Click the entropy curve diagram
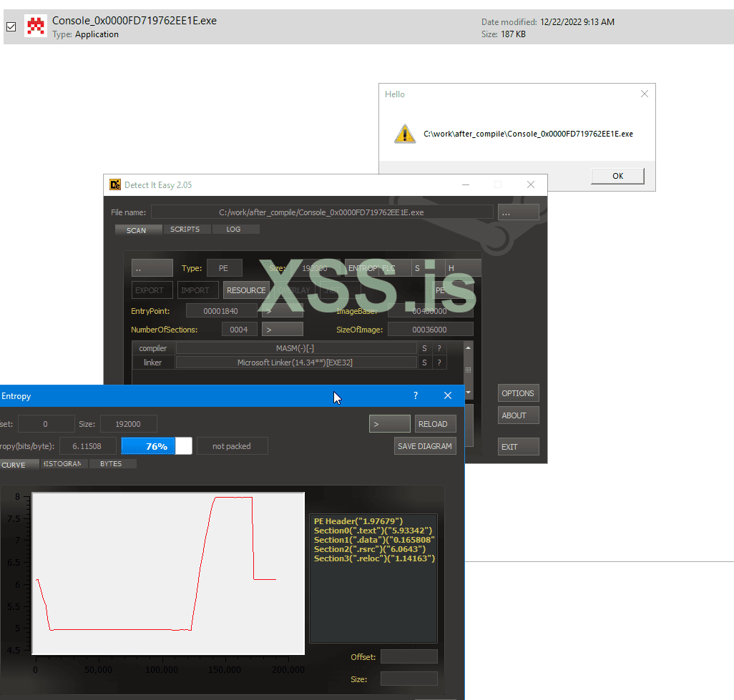This screenshot has width=734, height=700. click(x=168, y=573)
